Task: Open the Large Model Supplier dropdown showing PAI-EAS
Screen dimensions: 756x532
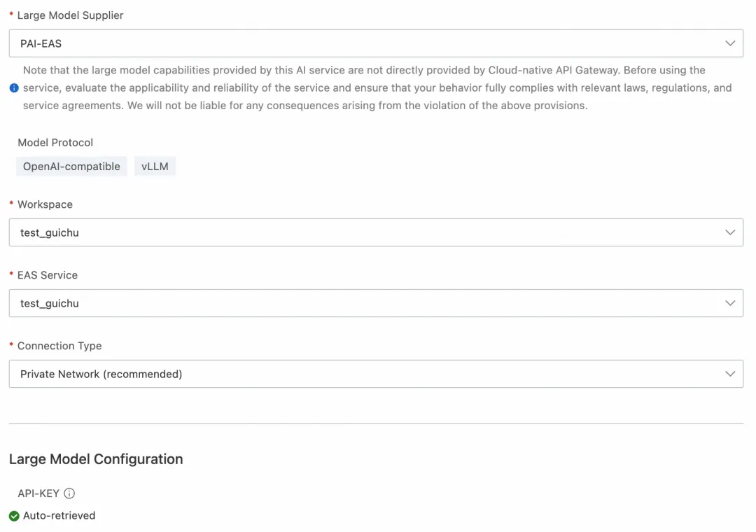Action: [376, 43]
